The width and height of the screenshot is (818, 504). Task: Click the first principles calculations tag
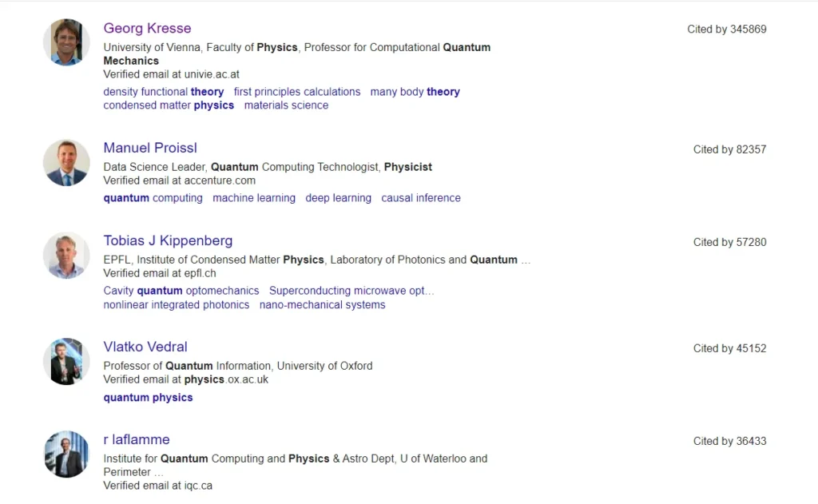click(297, 92)
